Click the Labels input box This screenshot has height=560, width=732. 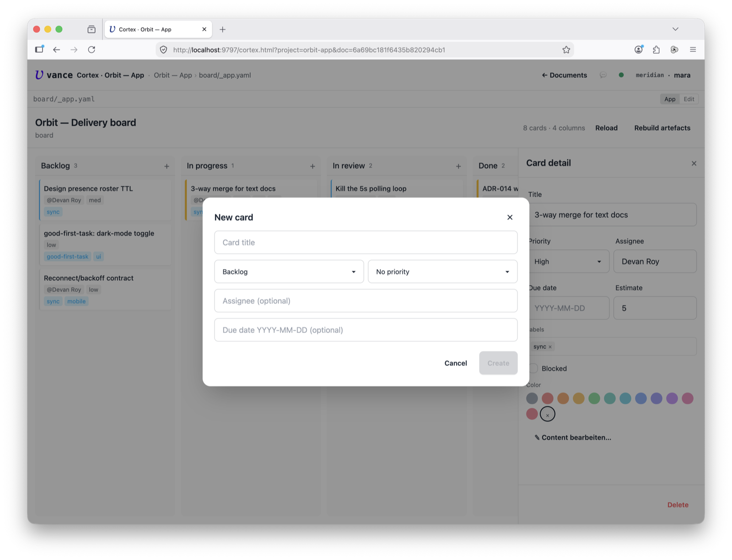(x=613, y=346)
